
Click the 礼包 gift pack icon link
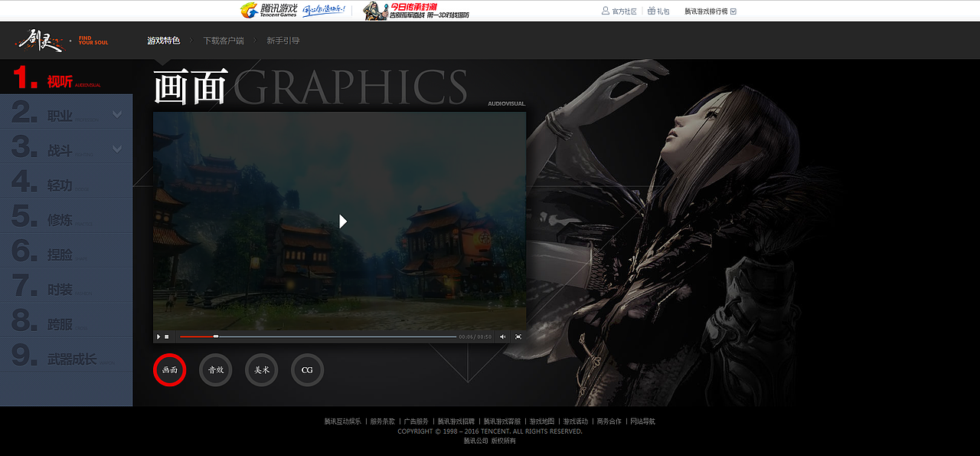658,11
